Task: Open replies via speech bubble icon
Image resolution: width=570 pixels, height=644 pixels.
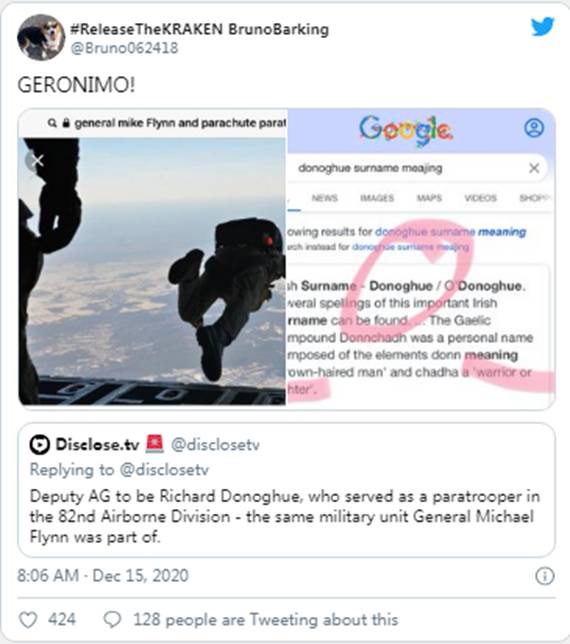Action: 112,619
